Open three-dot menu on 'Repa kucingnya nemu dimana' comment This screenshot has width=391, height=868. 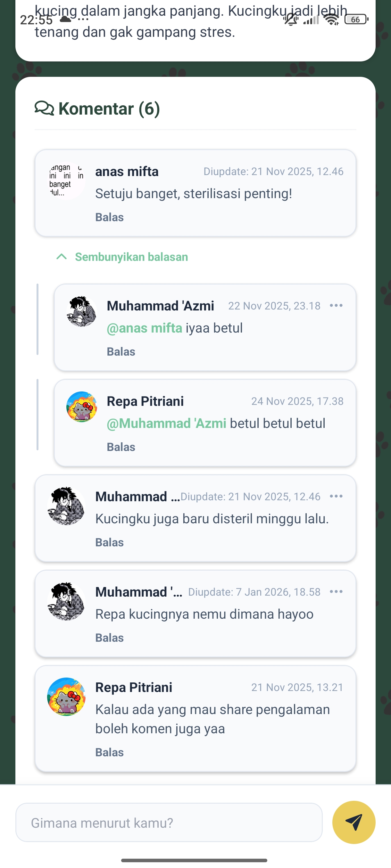336,592
